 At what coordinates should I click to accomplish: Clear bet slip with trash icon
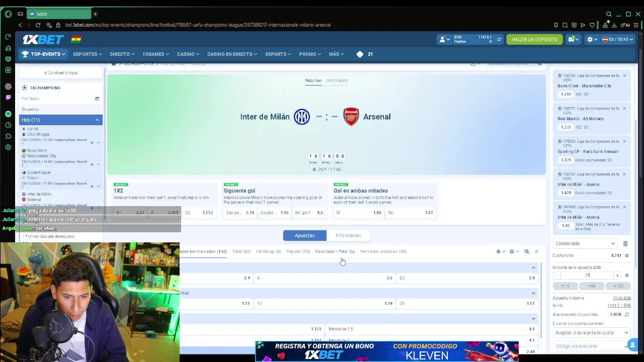pos(625,243)
